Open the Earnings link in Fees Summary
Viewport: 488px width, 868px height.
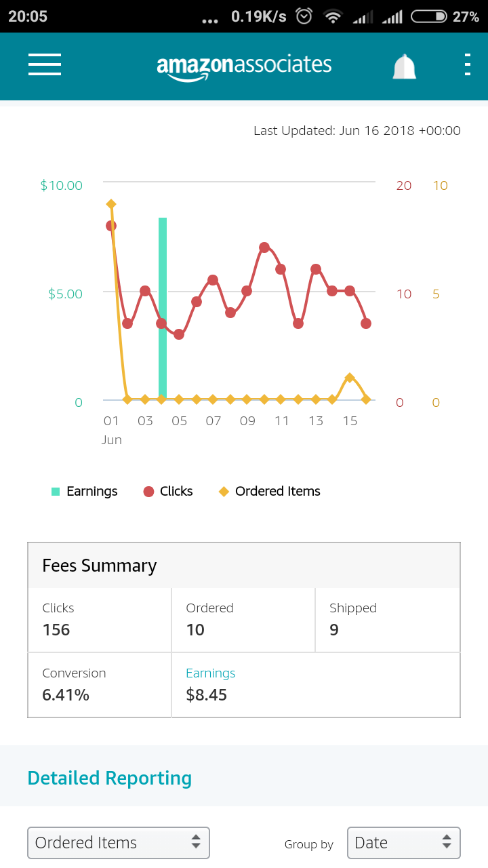[211, 673]
